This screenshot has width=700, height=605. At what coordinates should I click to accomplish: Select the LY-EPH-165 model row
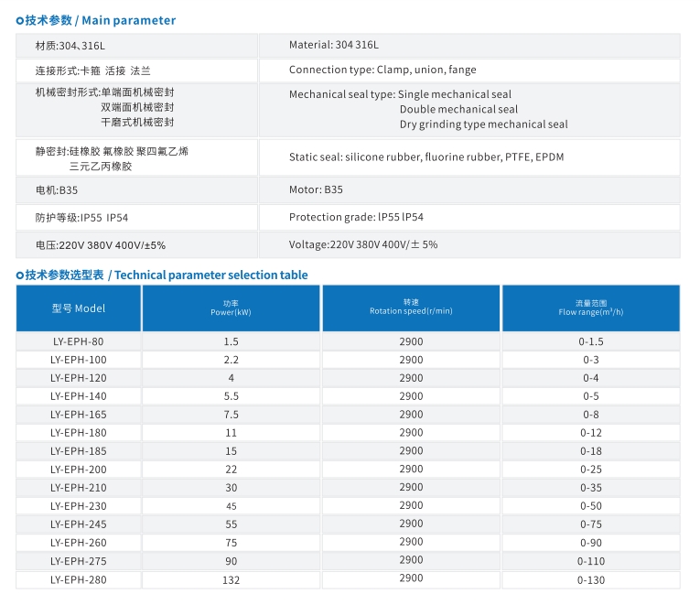coord(79,415)
